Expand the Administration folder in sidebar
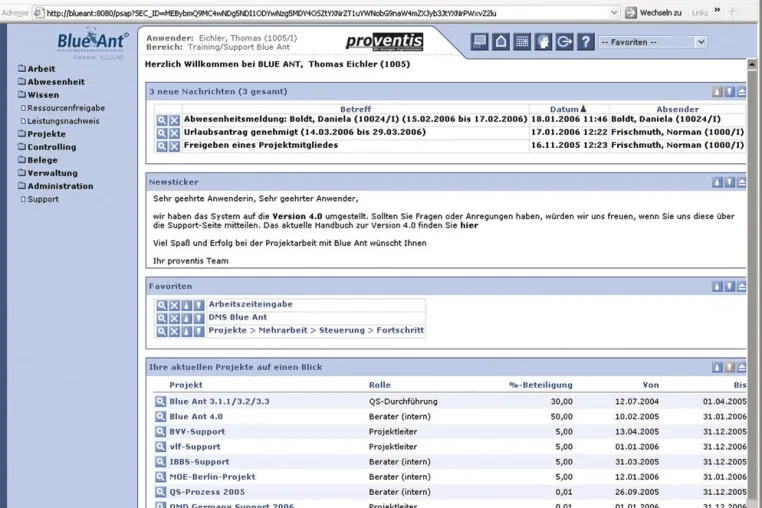The width and height of the screenshot is (762, 508). pos(55,186)
